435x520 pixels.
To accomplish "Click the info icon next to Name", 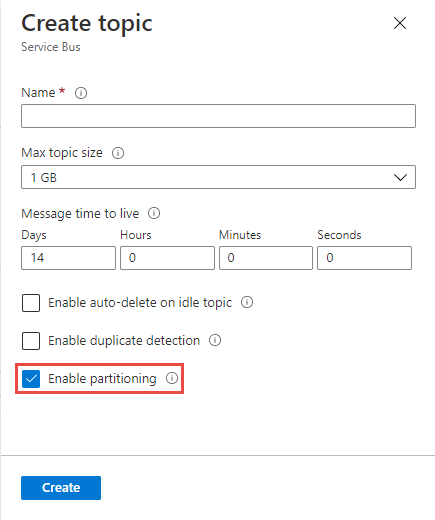I will point(81,93).
